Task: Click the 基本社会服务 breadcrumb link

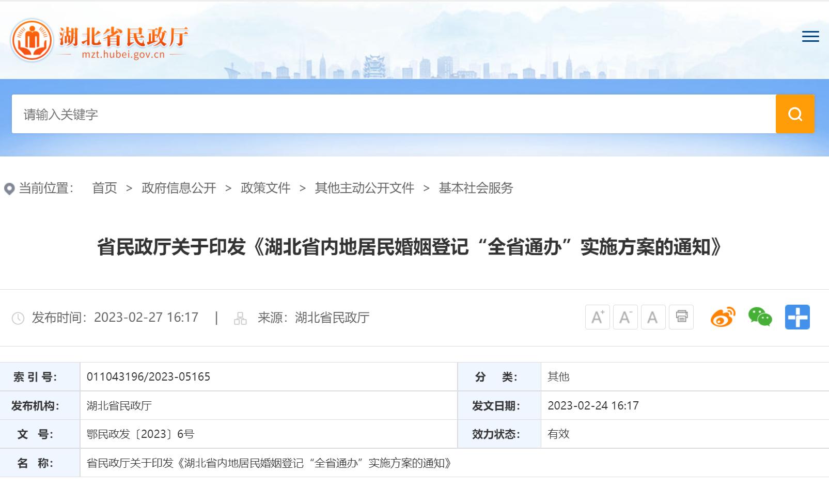Action: [x=476, y=188]
